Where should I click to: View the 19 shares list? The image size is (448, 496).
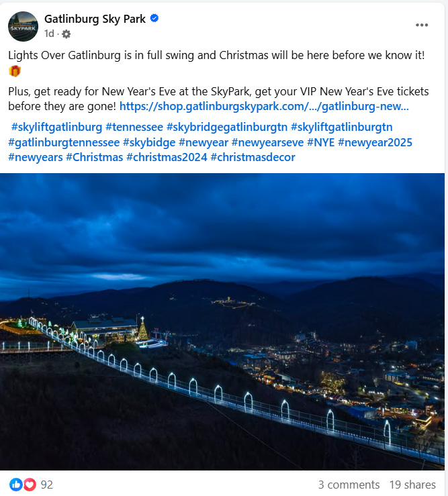point(412,485)
